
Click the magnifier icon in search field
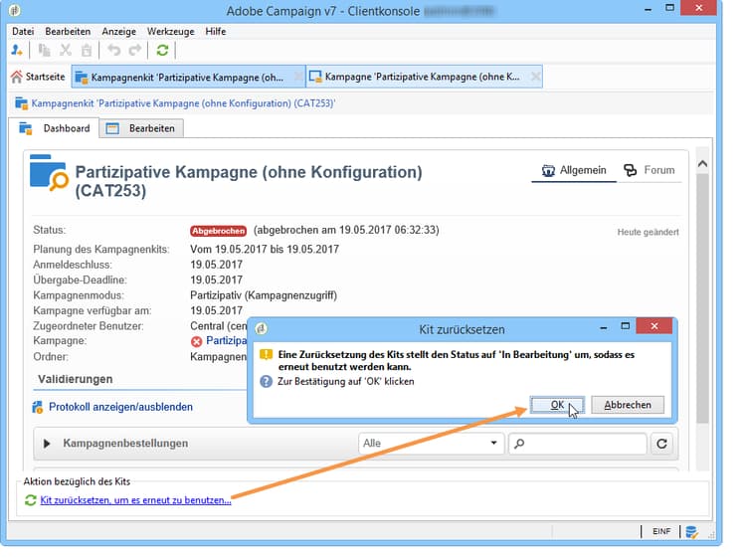pos(519,444)
